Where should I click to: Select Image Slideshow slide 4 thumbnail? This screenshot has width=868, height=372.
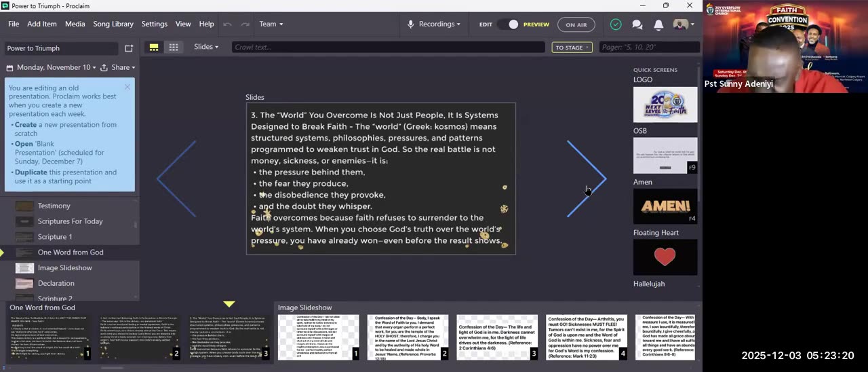click(x=587, y=337)
